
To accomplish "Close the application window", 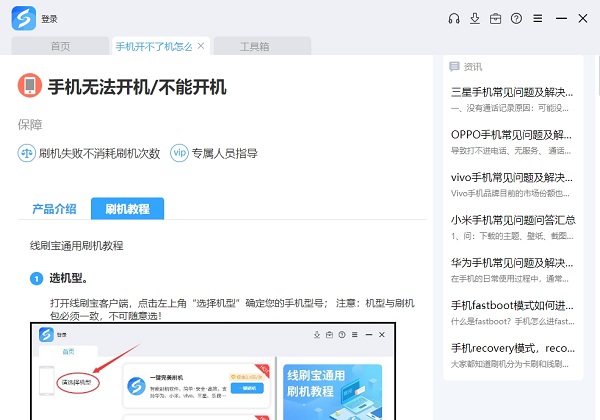I will [583, 18].
